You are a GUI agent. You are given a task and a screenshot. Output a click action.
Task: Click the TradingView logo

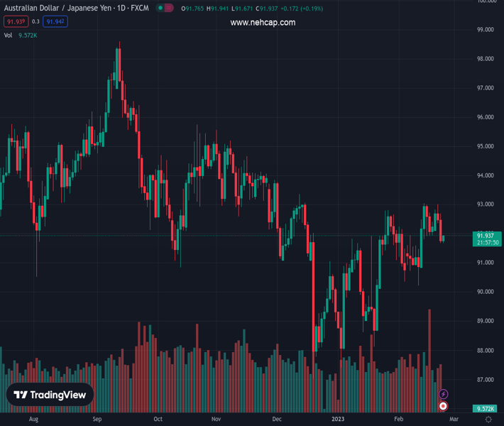point(50,395)
